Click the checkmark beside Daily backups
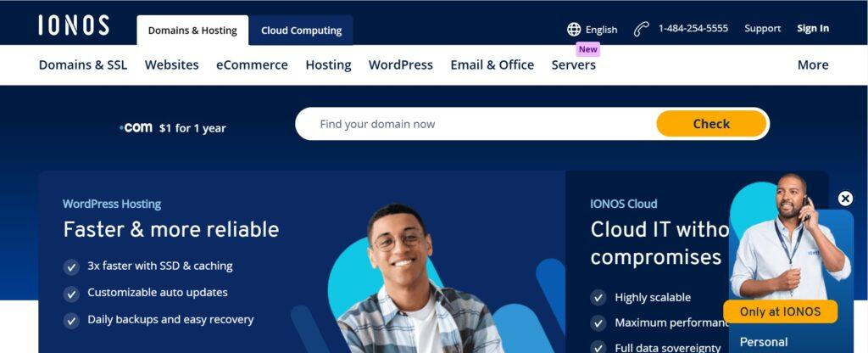Image resolution: width=868 pixels, height=353 pixels. click(71, 320)
